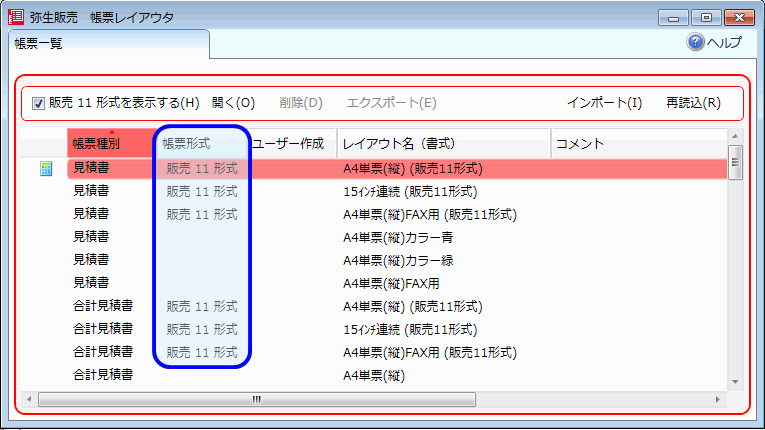
Task: Select the A4単票(縦)カラー緑 row
Action: coord(397,260)
